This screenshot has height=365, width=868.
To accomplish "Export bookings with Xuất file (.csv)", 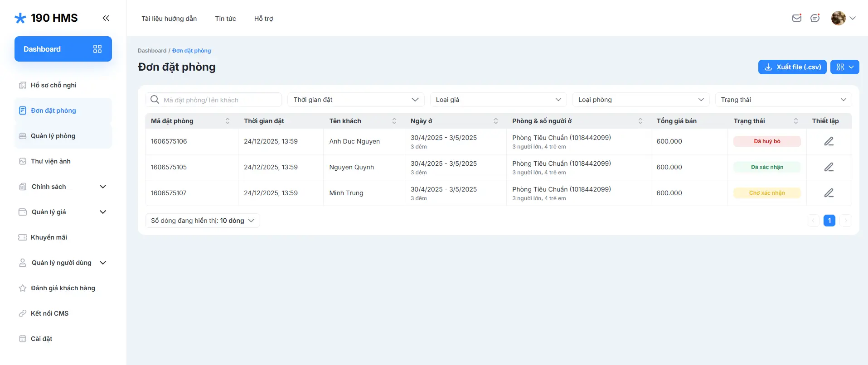I will tap(792, 67).
